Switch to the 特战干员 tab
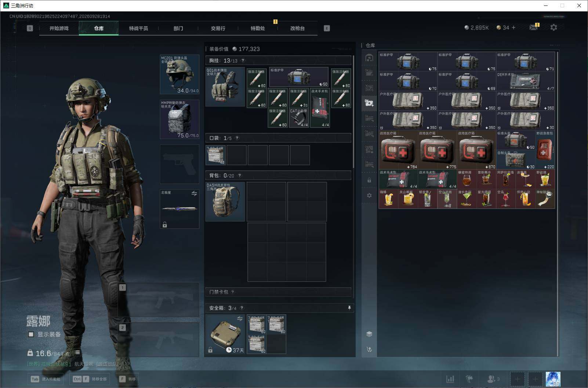This screenshot has width=588, height=388. 138,28
